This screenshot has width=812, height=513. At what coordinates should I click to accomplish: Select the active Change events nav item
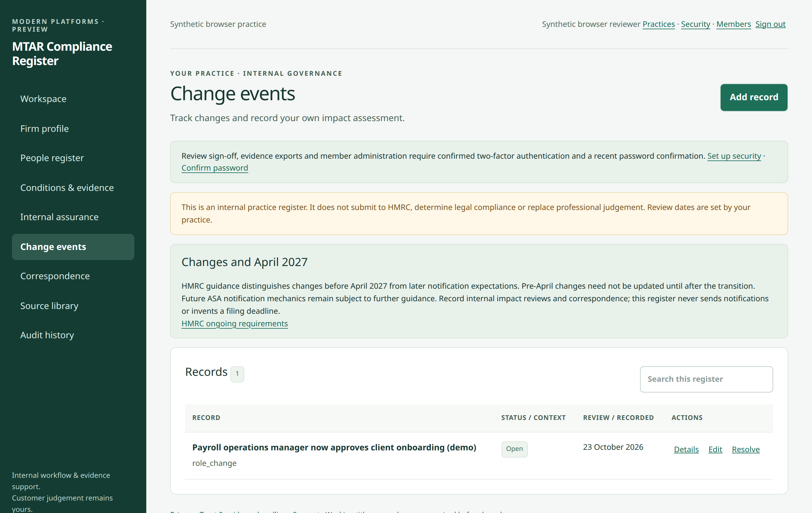pyautogui.click(x=73, y=247)
